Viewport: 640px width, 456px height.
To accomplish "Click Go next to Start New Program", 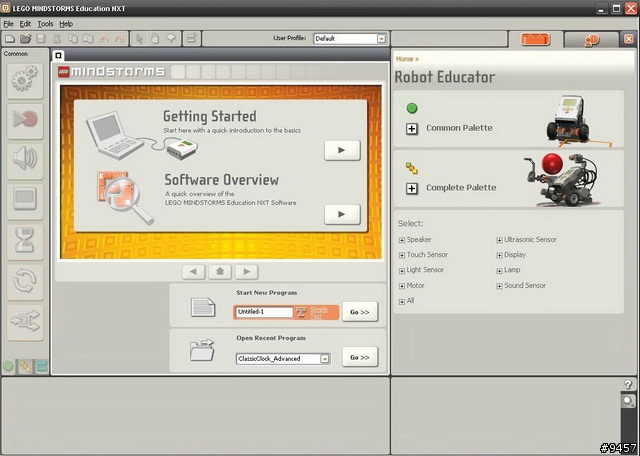I will [x=360, y=312].
